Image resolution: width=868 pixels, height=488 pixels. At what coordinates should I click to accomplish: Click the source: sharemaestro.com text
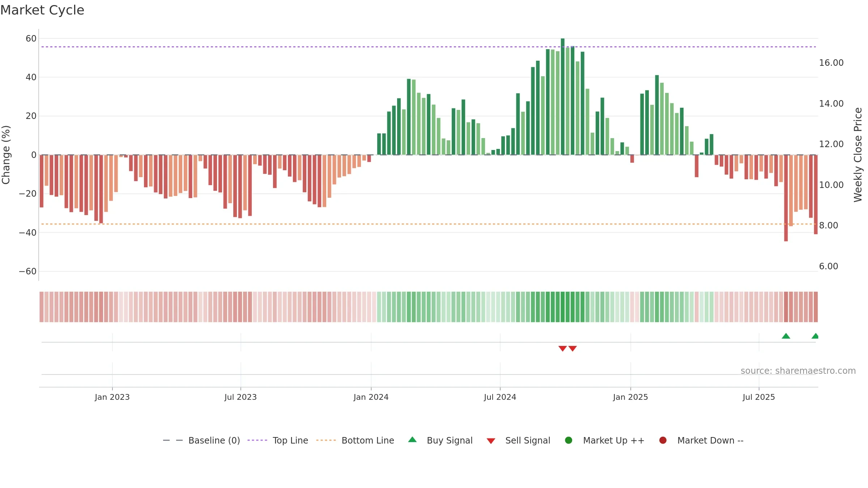(x=798, y=371)
